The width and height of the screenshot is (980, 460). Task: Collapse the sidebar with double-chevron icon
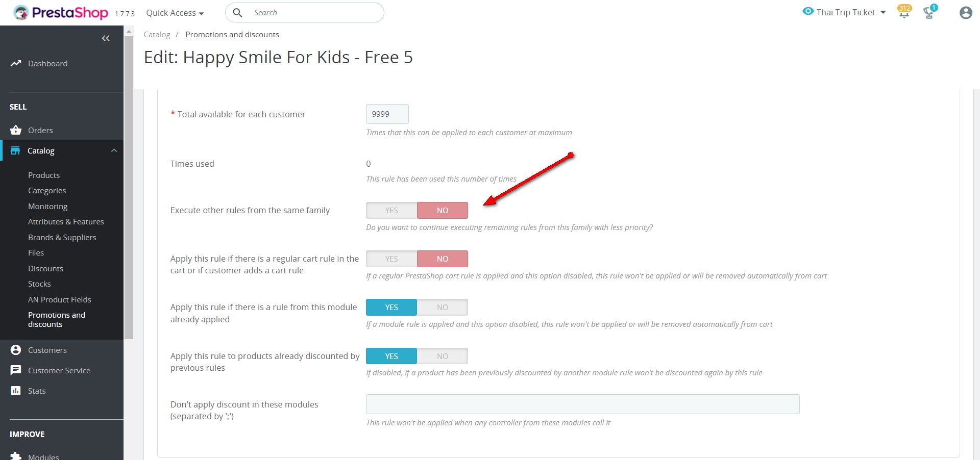[106, 38]
